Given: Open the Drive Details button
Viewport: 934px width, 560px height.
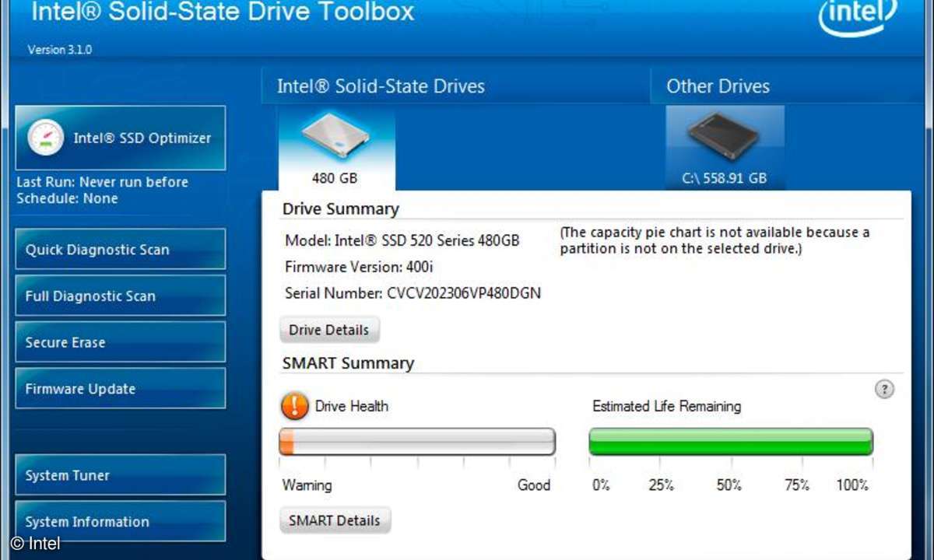Looking at the screenshot, I should [x=329, y=330].
